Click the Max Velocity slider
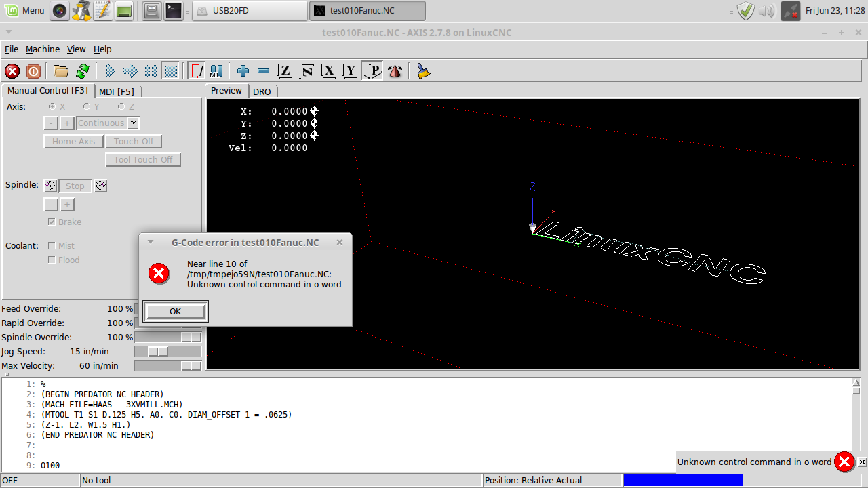Screen dimensions: 868x488 click(168, 365)
